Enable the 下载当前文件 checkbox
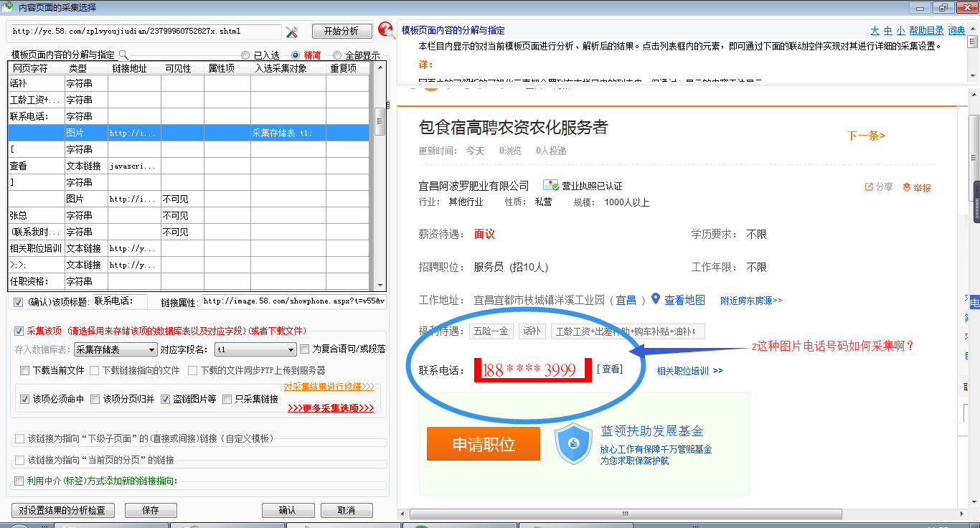This screenshot has height=528, width=980. pyautogui.click(x=26, y=371)
